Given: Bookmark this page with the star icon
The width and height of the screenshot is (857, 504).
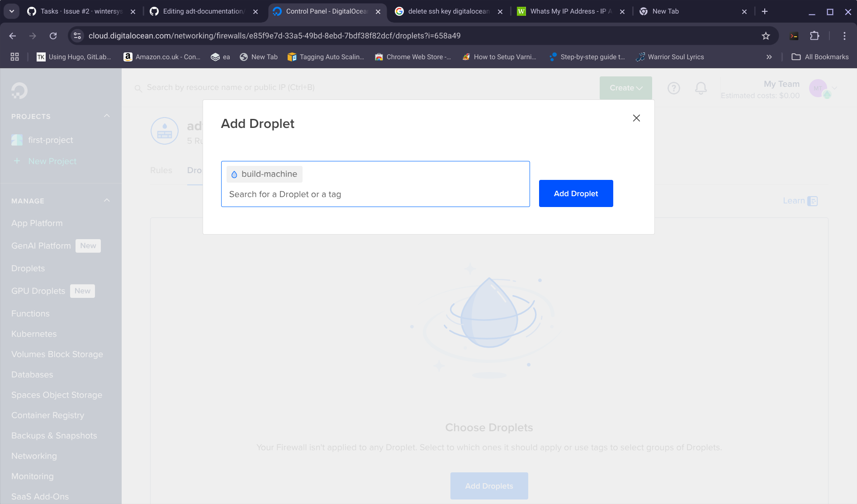Looking at the screenshot, I should click(x=766, y=36).
